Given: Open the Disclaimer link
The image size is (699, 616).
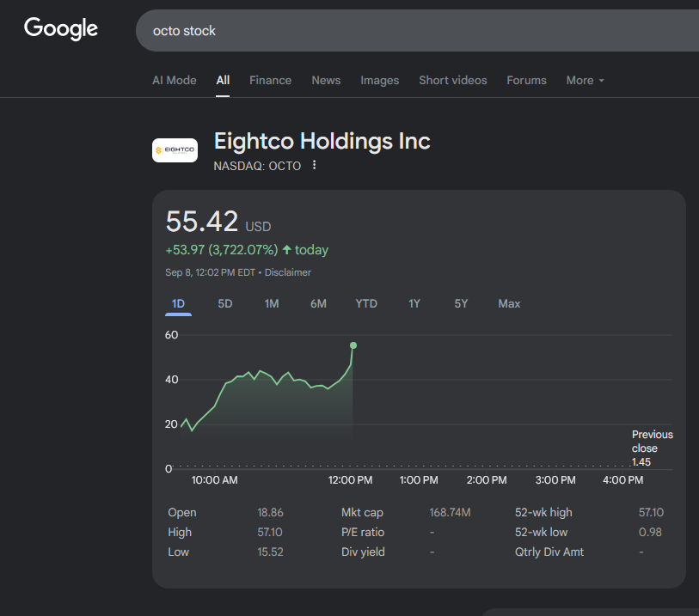Looking at the screenshot, I should [288, 272].
